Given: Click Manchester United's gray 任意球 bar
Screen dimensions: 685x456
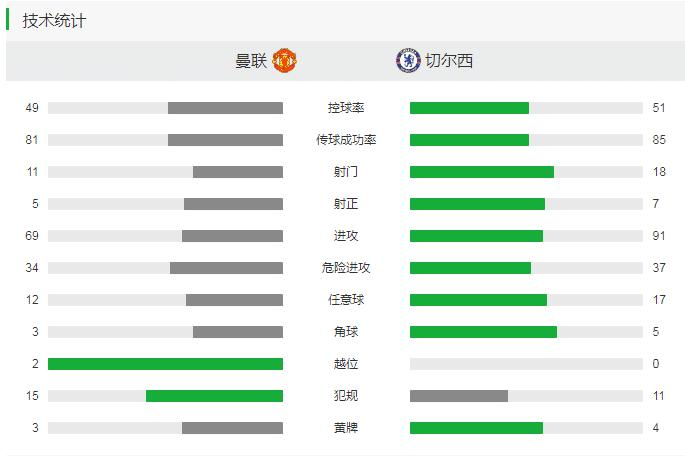Looking at the screenshot, I should [234, 300].
